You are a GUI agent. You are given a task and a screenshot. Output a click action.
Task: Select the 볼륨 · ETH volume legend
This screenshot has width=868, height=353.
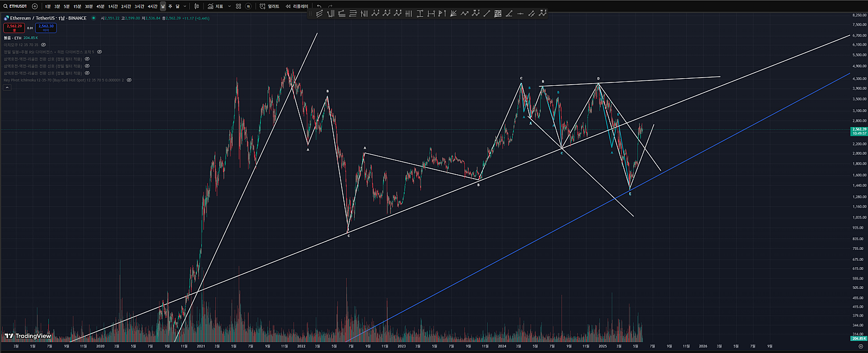pos(12,38)
